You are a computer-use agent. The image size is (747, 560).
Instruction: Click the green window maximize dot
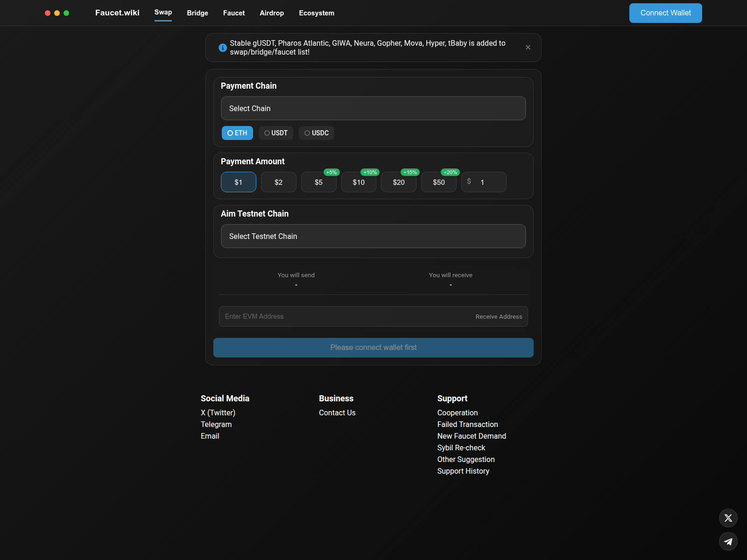pyautogui.click(x=66, y=13)
